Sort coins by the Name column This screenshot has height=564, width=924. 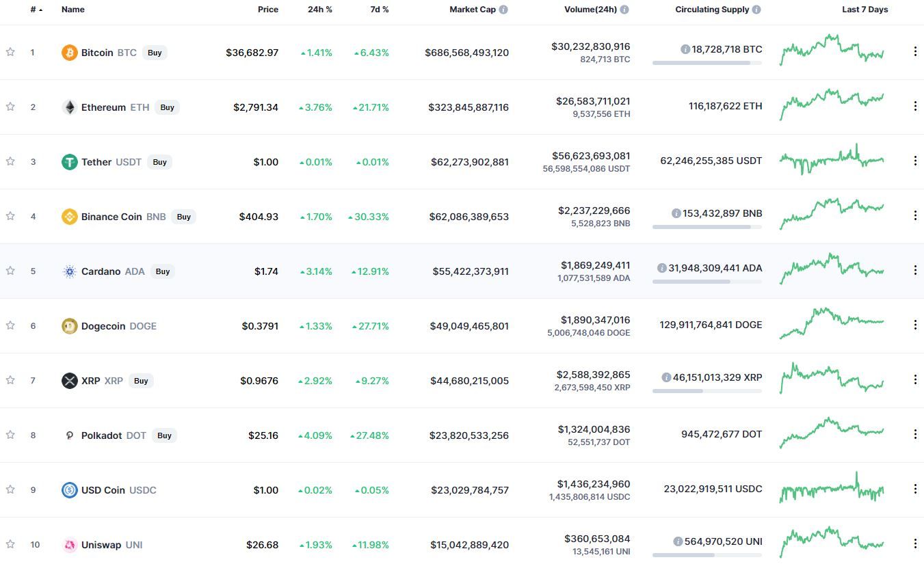tap(73, 10)
